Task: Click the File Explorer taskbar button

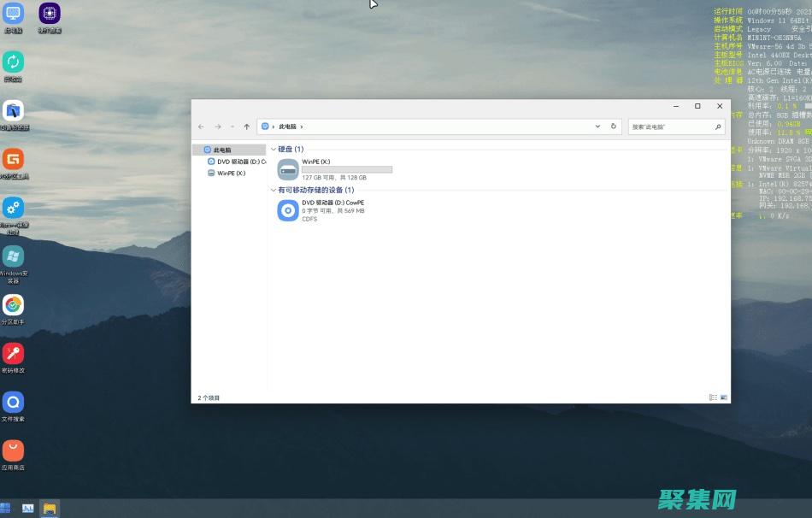Action: tap(50, 509)
